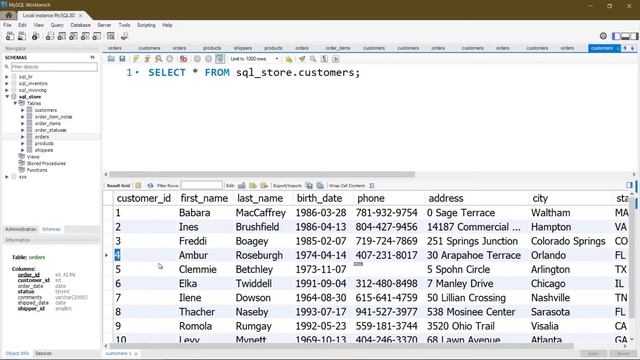Save the script to file icon
Screen dimensions: 640x360
pyautogui.click(x=122, y=59)
